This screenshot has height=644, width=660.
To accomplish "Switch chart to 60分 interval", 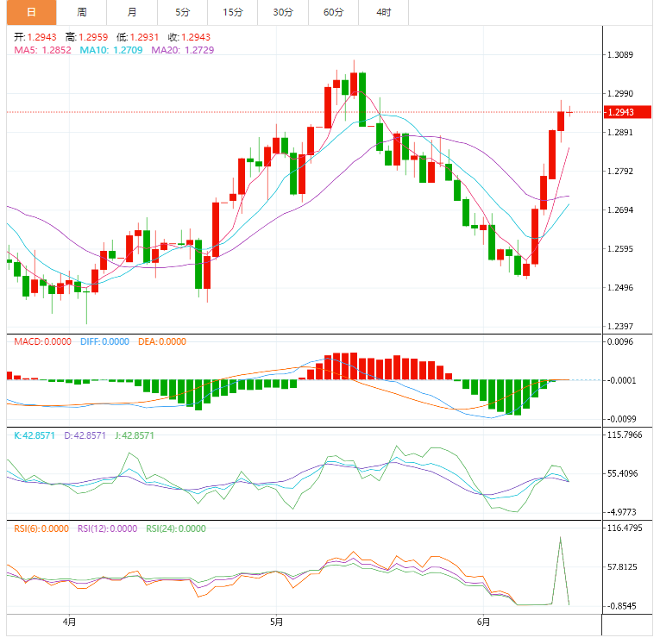I will [333, 12].
